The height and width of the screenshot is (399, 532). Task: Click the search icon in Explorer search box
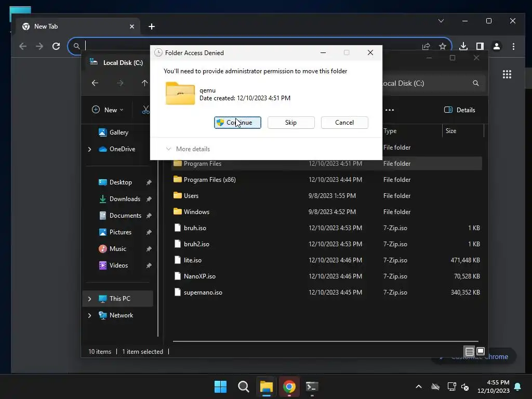(x=476, y=83)
